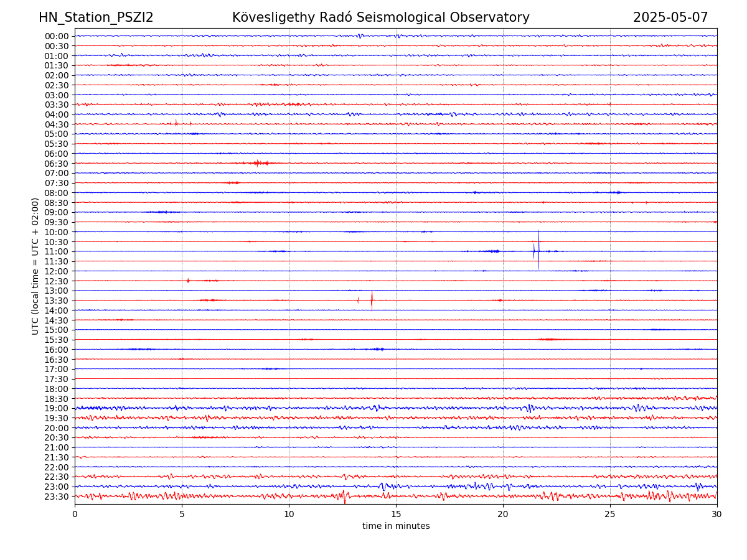The width and height of the screenshot is (747, 560).
Task: Click the 11:00 row time label
Action: 57,251
